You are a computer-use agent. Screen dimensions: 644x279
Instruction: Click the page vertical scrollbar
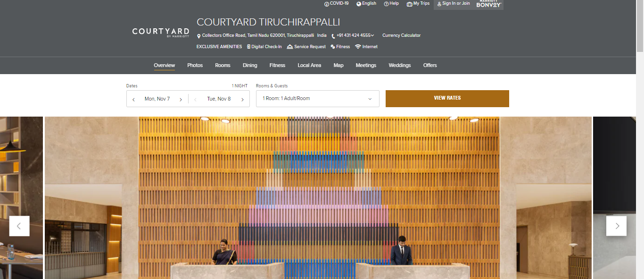640,26
